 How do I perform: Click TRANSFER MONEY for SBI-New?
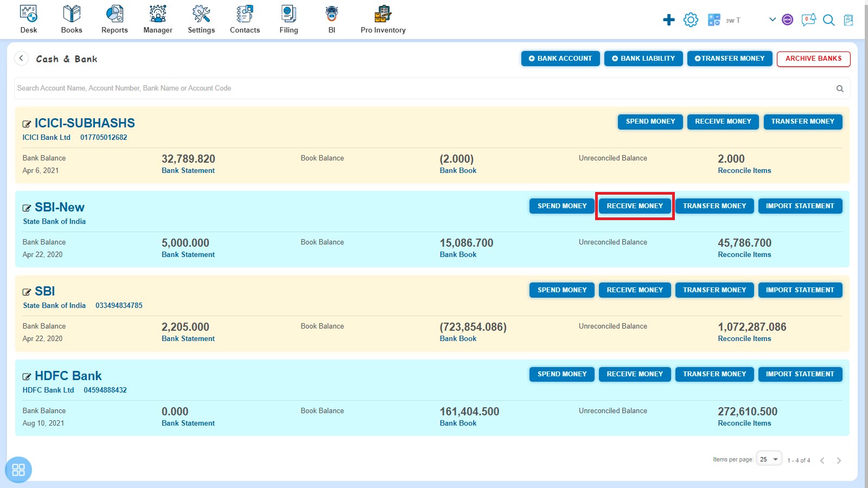tap(714, 206)
